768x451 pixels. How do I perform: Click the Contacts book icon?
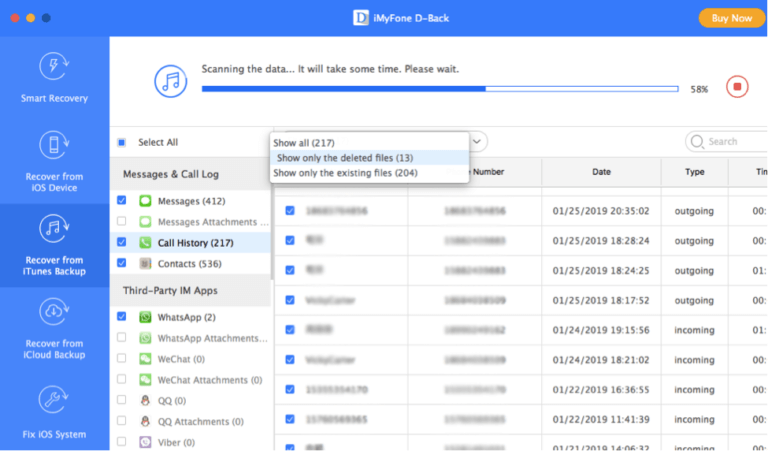tap(145, 263)
